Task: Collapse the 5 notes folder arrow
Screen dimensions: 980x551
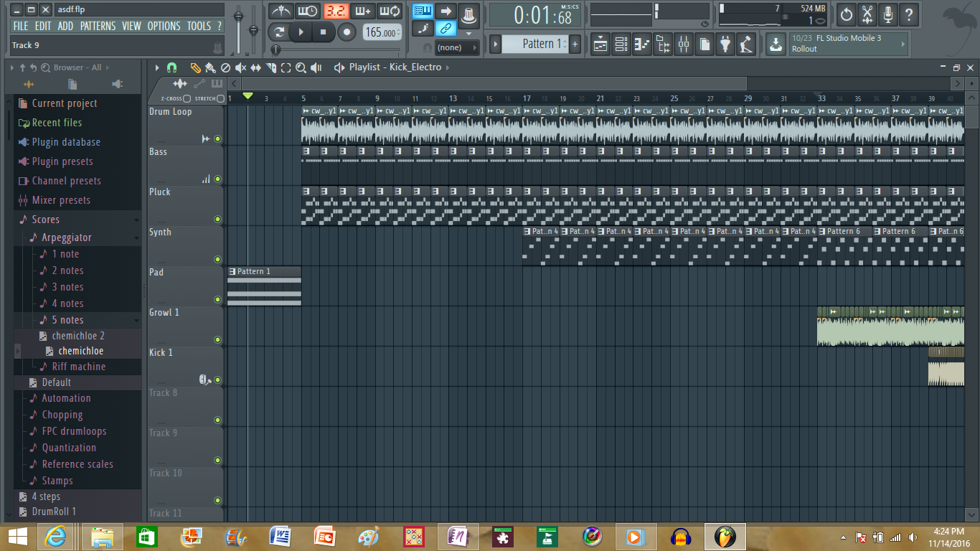Action: (136, 321)
